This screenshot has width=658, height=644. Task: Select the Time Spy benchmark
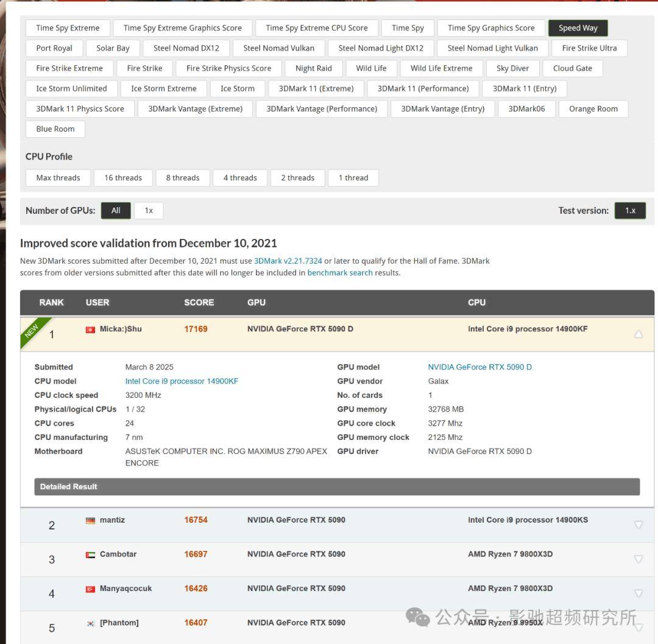pos(408,28)
